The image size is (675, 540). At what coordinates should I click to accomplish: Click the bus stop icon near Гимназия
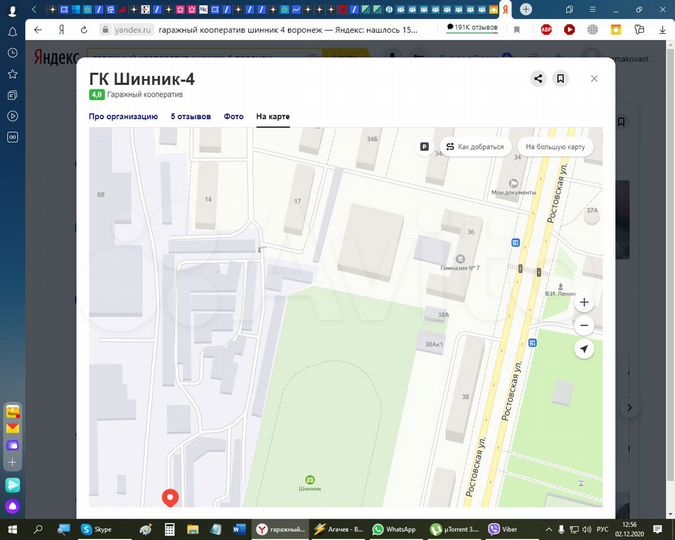(x=515, y=243)
